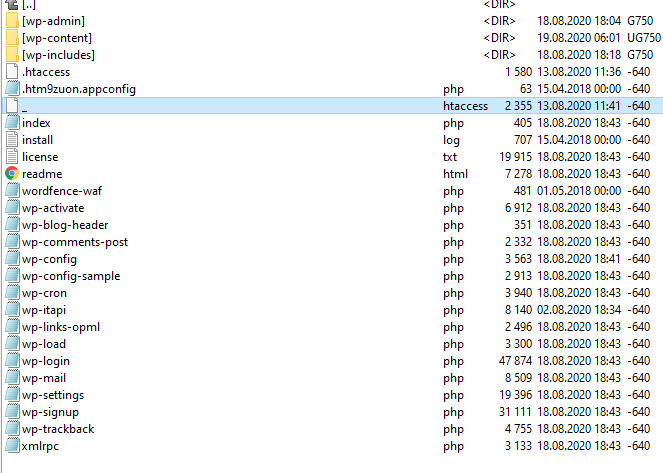Click the .htaccess file icon

click(12, 72)
